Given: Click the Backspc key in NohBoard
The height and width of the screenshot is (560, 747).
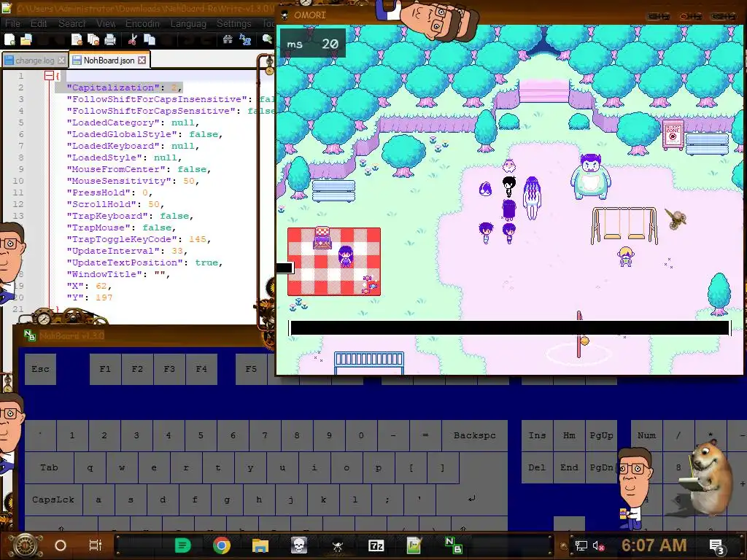Looking at the screenshot, I should [x=474, y=435].
